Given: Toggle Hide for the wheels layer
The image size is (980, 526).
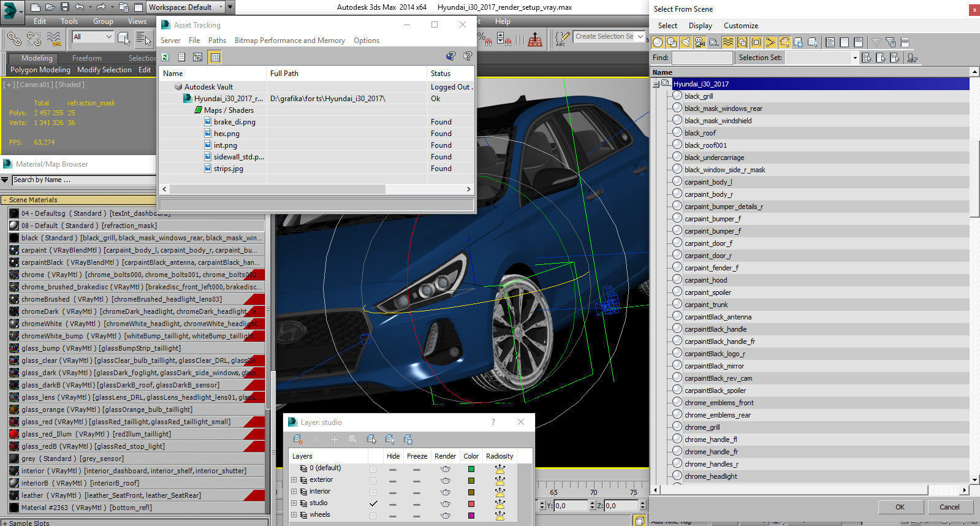Looking at the screenshot, I should click(393, 516).
